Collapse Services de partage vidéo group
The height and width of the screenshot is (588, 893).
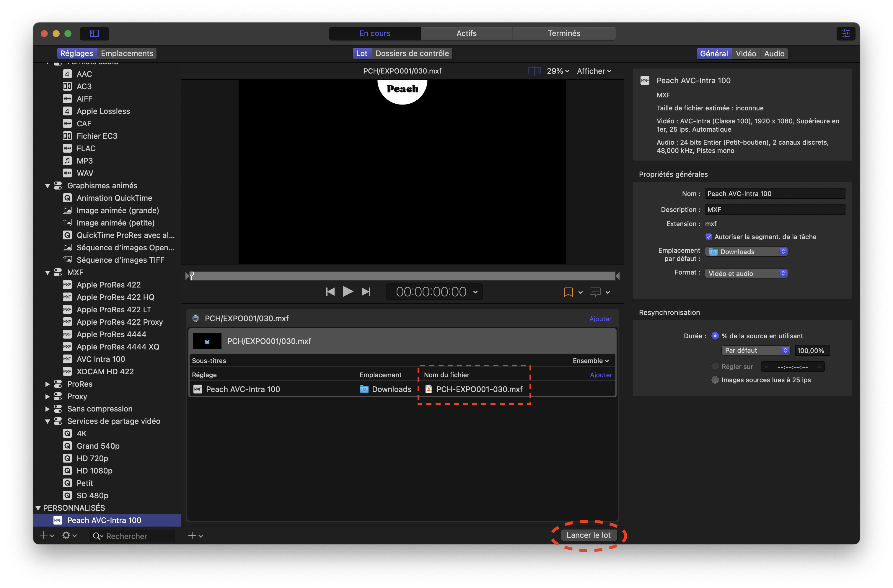(x=48, y=421)
